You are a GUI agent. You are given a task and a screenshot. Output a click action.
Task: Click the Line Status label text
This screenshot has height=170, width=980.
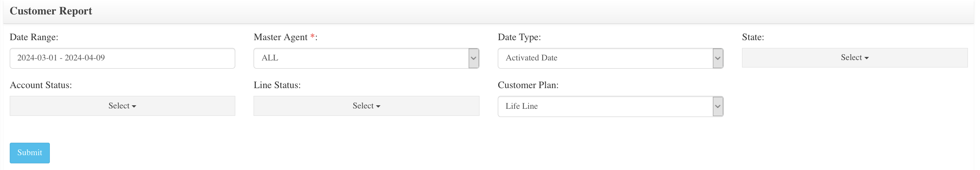pyautogui.click(x=277, y=85)
